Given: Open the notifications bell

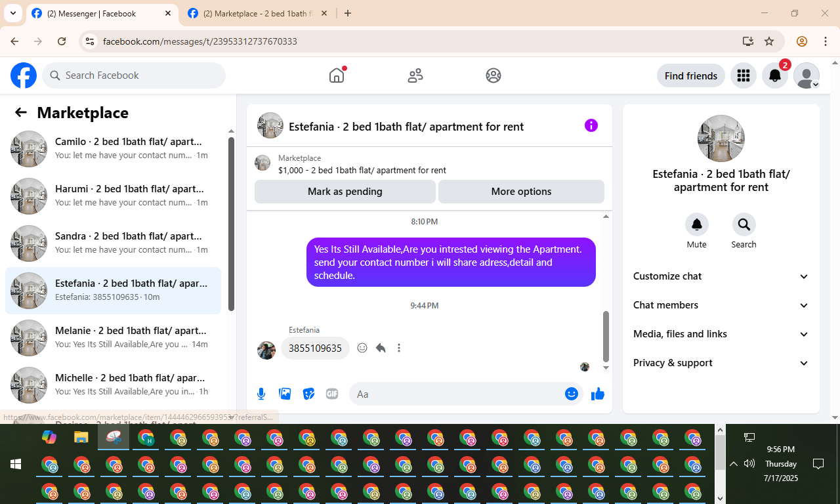Looking at the screenshot, I should 775,75.
